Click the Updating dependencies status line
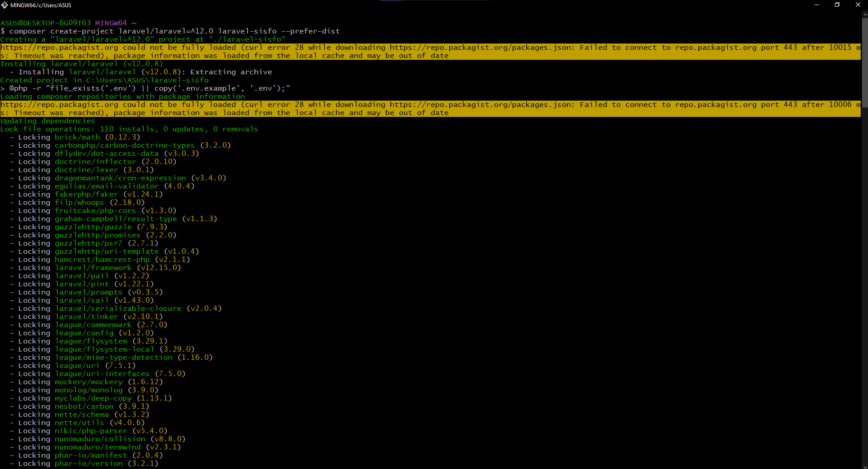The image size is (868, 469). 48,121
